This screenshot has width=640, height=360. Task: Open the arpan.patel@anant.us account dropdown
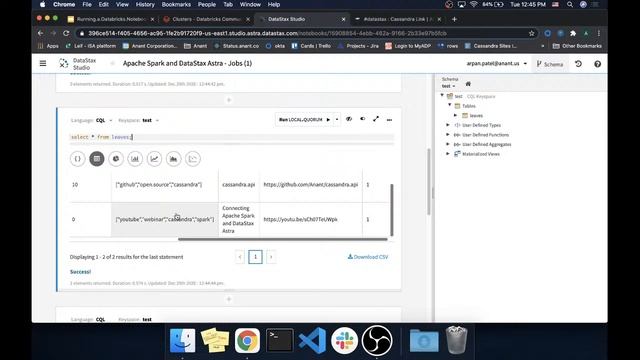(497, 64)
